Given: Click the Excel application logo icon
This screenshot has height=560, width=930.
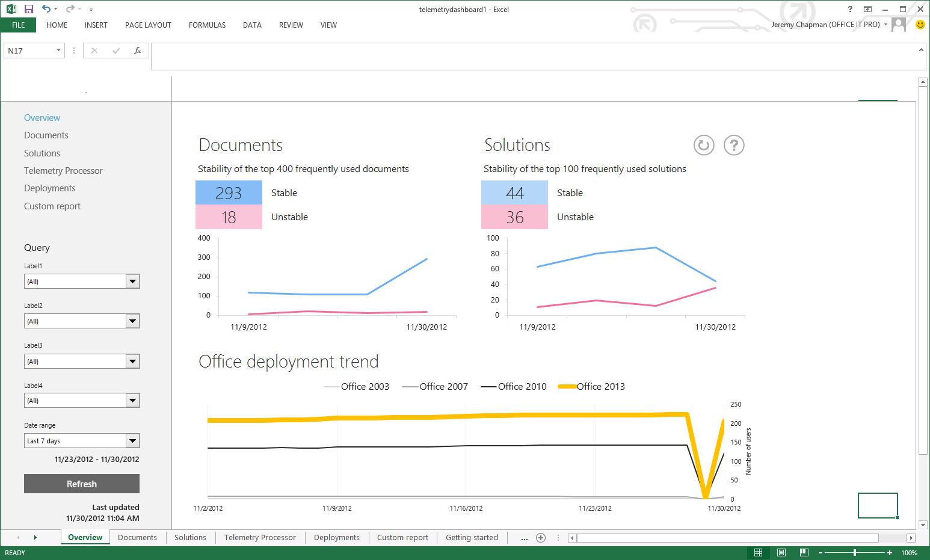Looking at the screenshot, I should point(11,9).
